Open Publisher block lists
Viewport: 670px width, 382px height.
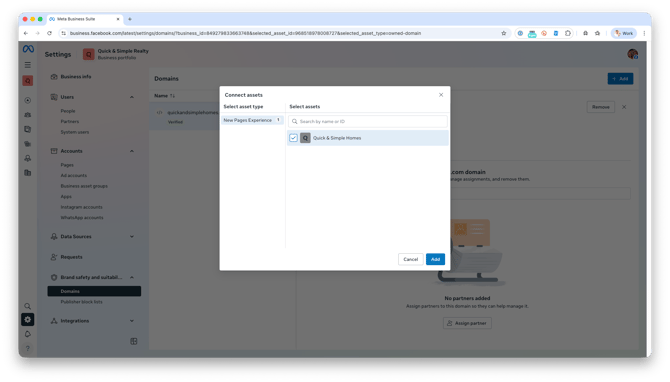[82, 302]
